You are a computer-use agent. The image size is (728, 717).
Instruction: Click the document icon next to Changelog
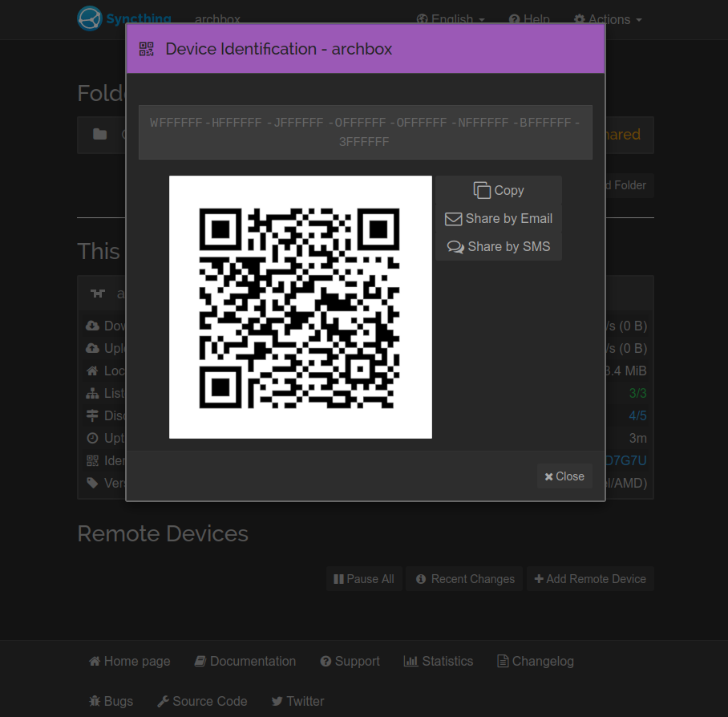click(x=502, y=660)
